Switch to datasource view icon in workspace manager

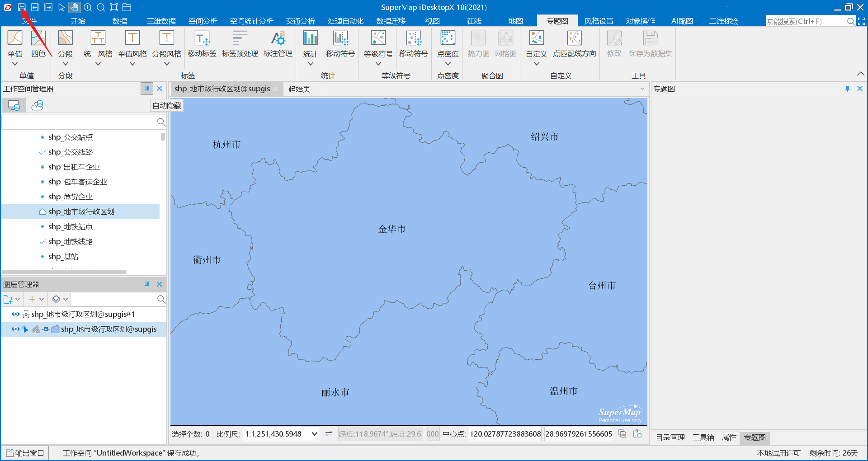click(14, 105)
